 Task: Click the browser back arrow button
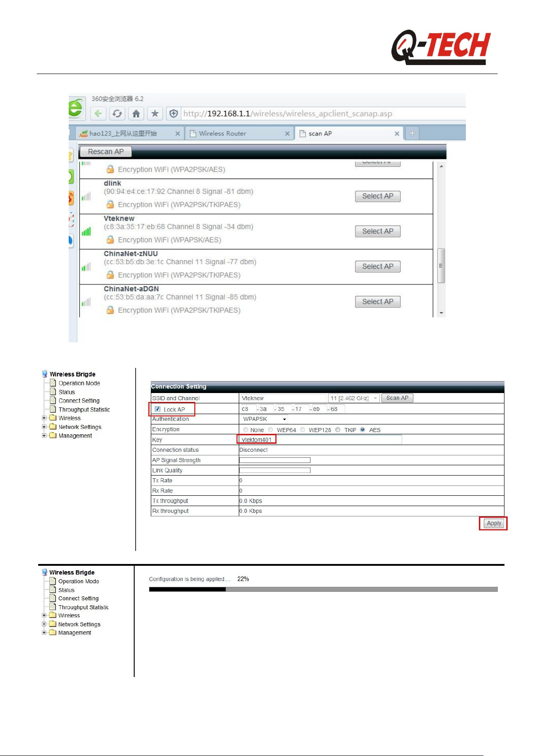tap(98, 114)
